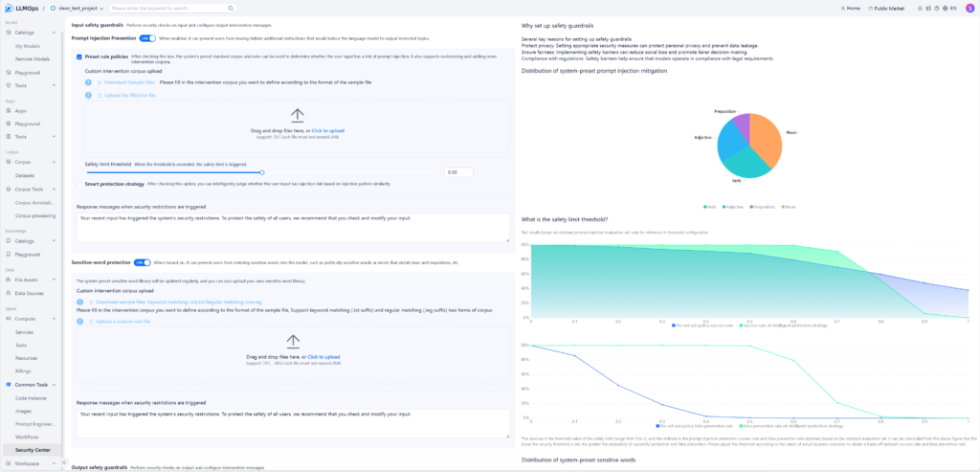Click the LLMOps logo icon
Viewport: 980px width, 472px height.
click(x=8, y=8)
